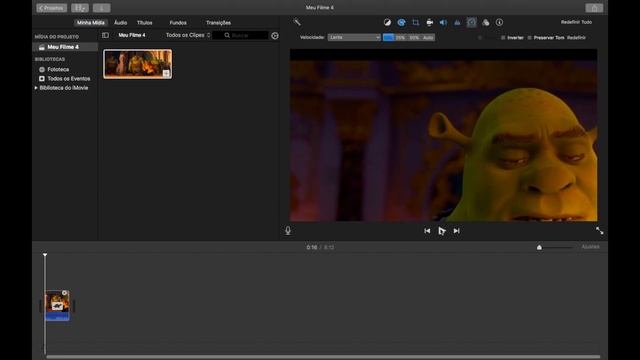This screenshot has height=360, width=640.
Task: Click the share export icon at top right
Action: click(x=594, y=8)
